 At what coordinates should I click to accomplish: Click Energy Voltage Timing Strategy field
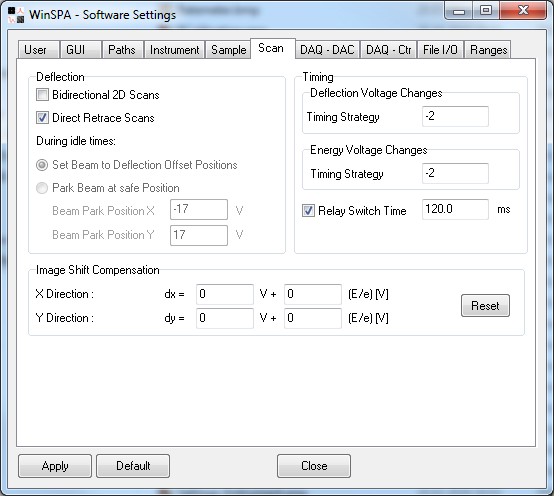455,173
